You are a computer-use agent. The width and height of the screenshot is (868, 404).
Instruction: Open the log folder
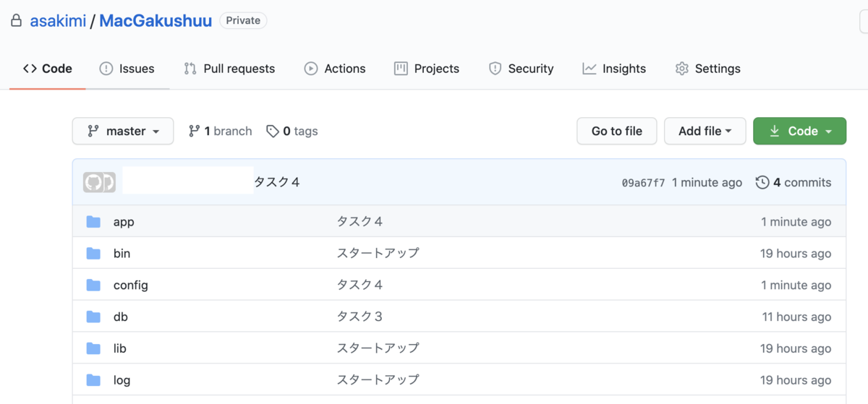[122, 380]
